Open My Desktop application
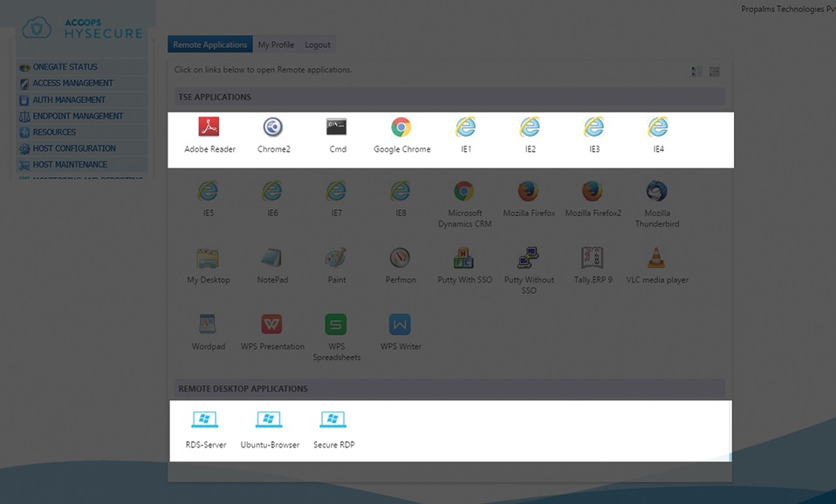 point(208,258)
